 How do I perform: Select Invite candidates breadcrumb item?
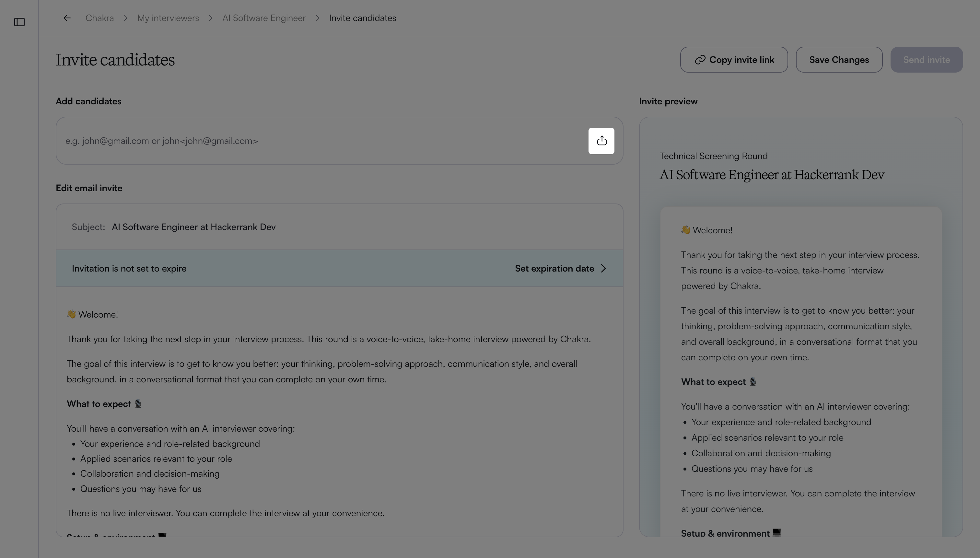[362, 18]
